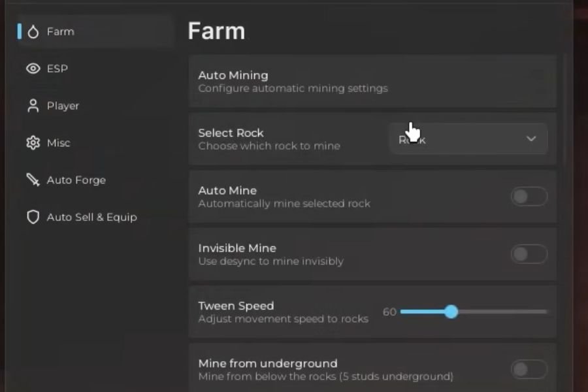Viewport: 588px width, 392px height.
Task: Click the Mine from underground label
Action: tap(268, 363)
